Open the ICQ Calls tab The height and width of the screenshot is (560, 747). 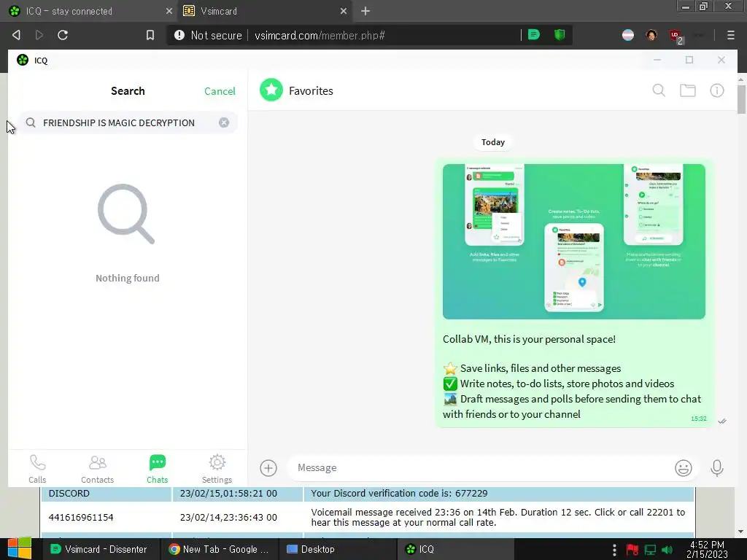click(37, 469)
